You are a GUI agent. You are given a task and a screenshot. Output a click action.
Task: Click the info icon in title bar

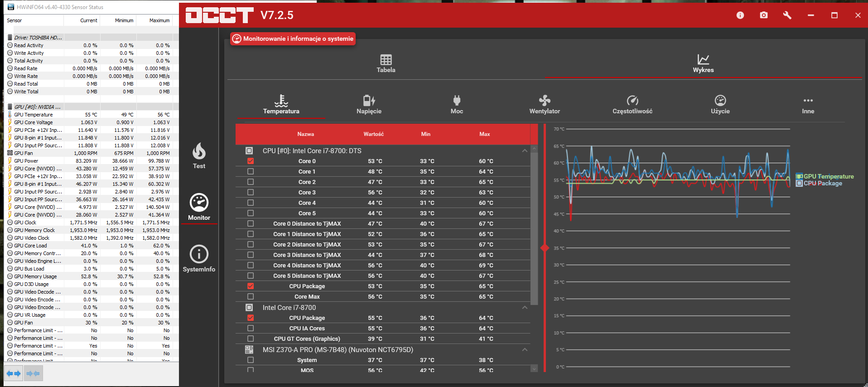point(740,15)
